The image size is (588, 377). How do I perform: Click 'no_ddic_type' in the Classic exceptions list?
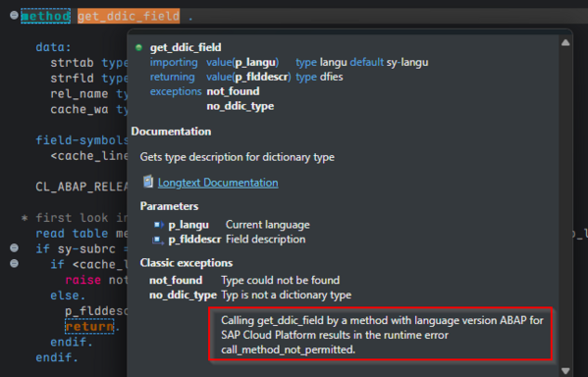pyautogui.click(x=183, y=296)
